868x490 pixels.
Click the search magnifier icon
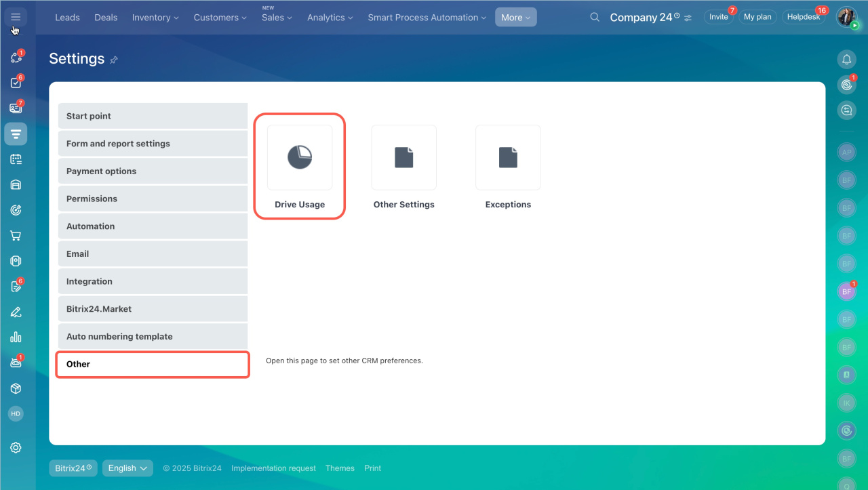pyautogui.click(x=595, y=18)
